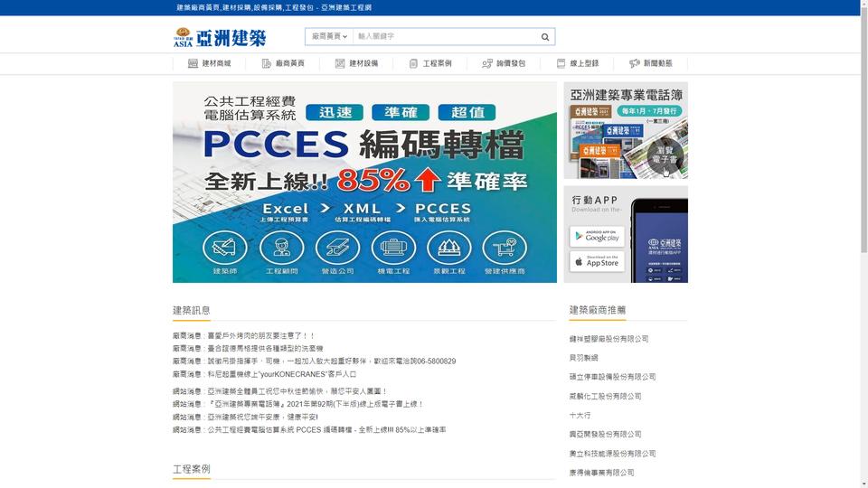Click the 超值 badge on banner
Image resolution: width=868 pixels, height=488 pixels.
pyautogui.click(x=467, y=112)
